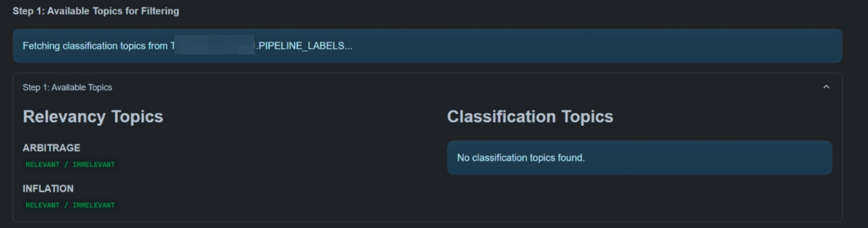Click the '.PIPELINE_LABELS...' text in the banner
Image resolution: width=868 pixels, height=228 pixels.
pos(304,46)
